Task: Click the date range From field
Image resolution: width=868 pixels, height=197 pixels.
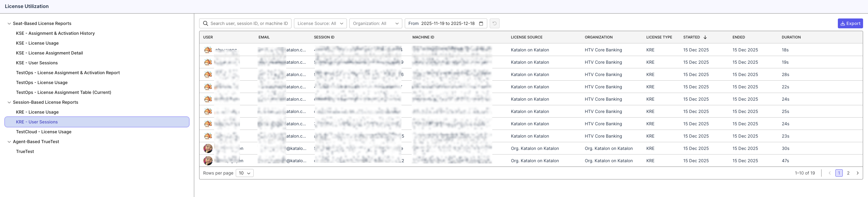Action: tap(446, 23)
